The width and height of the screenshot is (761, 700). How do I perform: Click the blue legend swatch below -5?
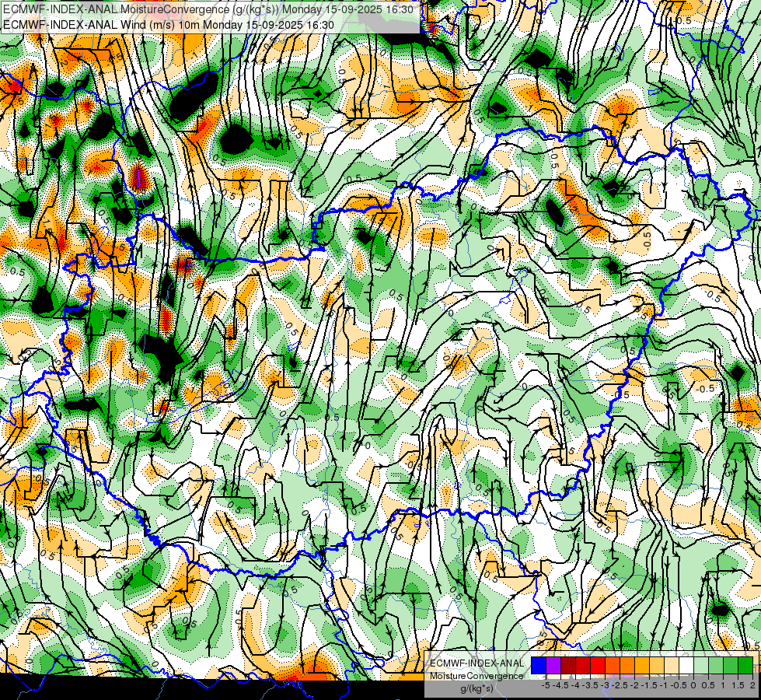tap(539, 666)
